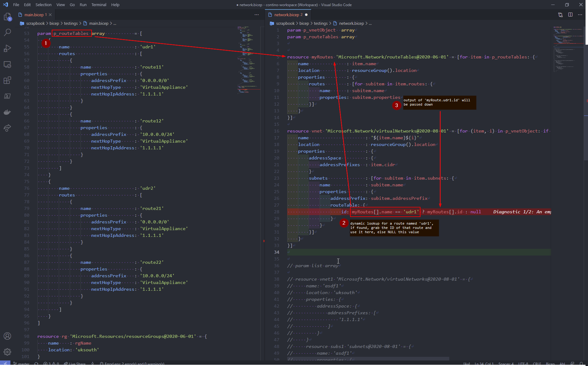The width and height of the screenshot is (588, 366).
Task: Switch to the network.bicep tab
Action: click(x=286, y=15)
